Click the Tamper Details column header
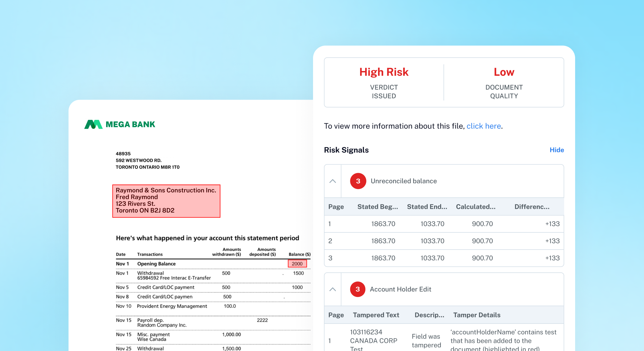Viewport: 644px width, 351px height. click(477, 315)
